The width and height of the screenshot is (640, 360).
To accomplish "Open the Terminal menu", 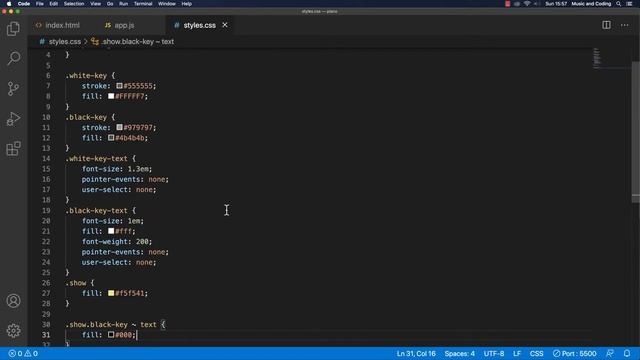I will click(143, 4).
